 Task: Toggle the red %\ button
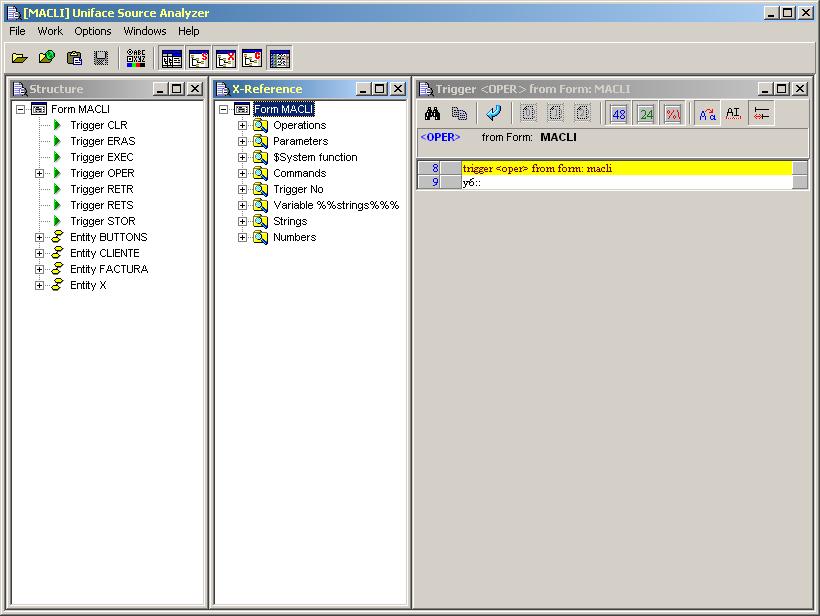point(673,114)
